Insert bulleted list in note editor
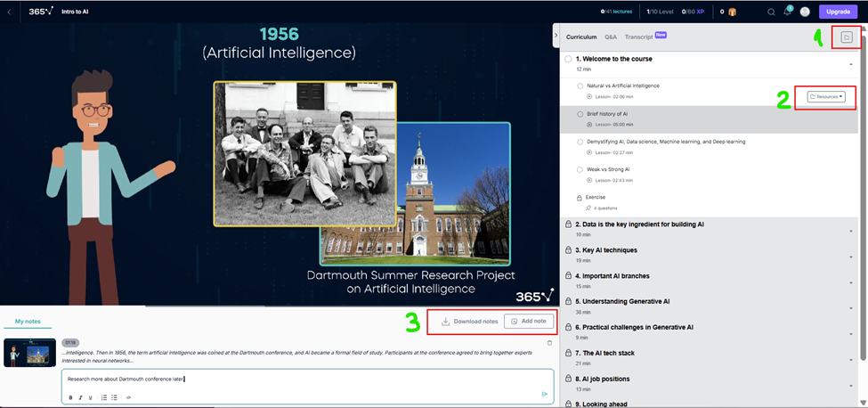Image resolution: width=868 pixels, height=408 pixels. (114, 397)
